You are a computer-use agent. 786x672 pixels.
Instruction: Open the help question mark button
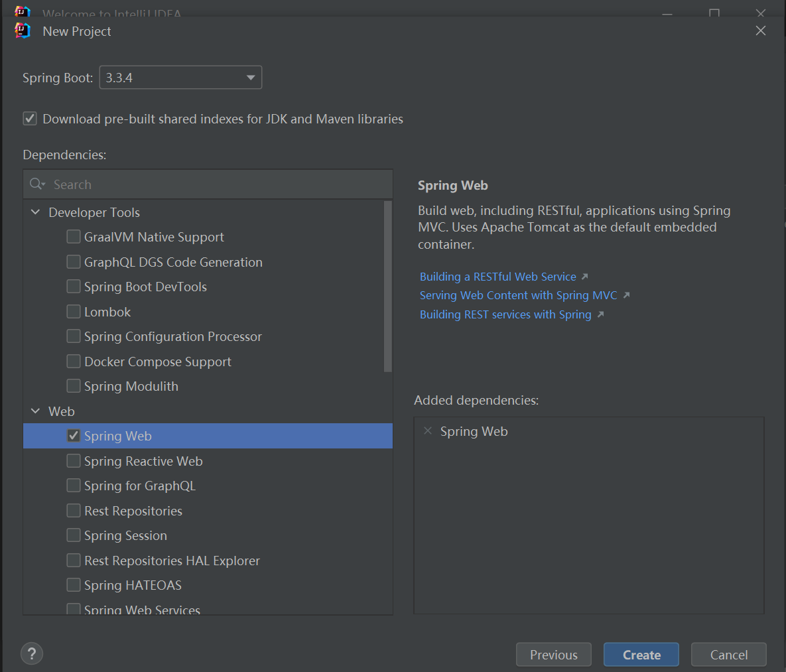coord(32,653)
